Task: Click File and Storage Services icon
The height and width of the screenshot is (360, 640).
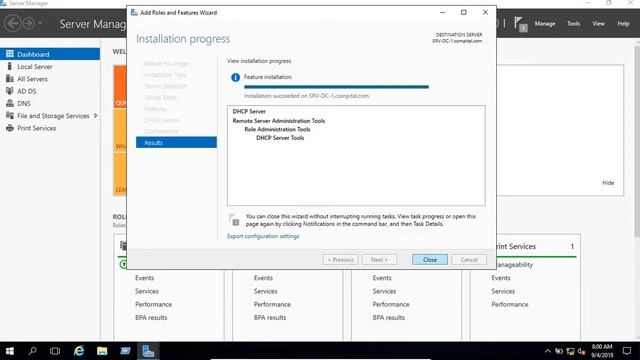Action: click(x=10, y=116)
